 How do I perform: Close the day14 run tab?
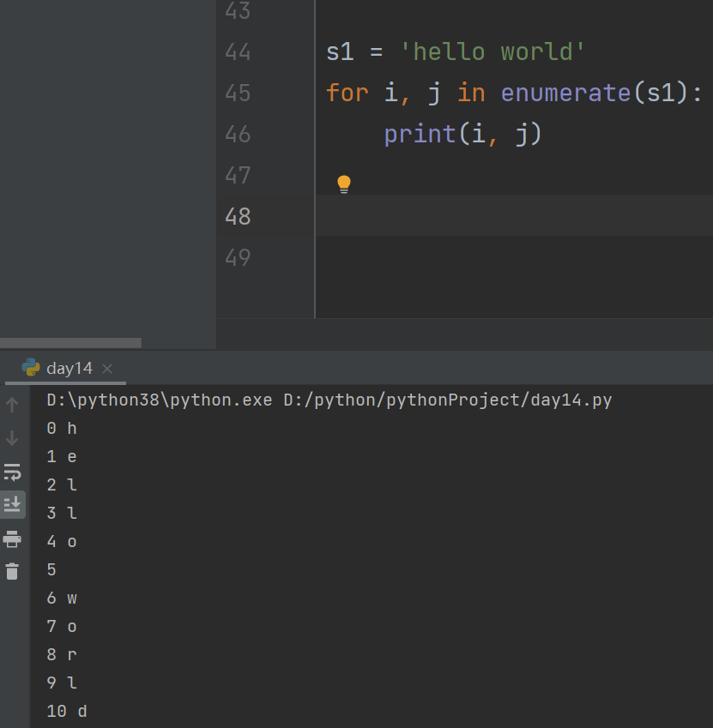point(107,369)
